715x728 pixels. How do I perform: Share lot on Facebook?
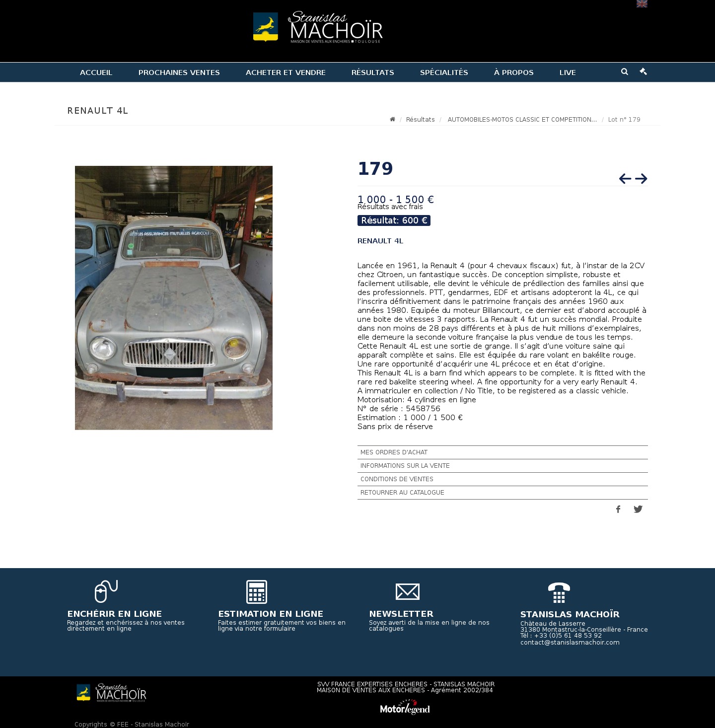(x=618, y=509)
